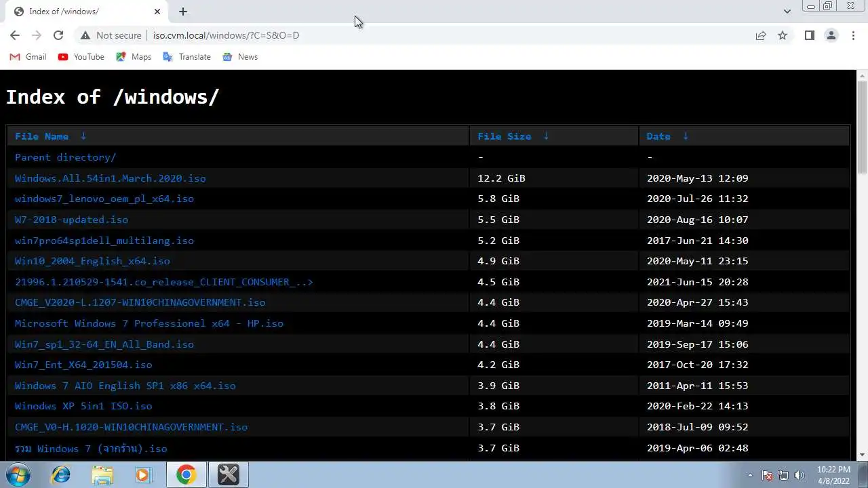Close the Index of /windows/ tab
Screen dimensions: 868x488
pyautogui.click(x=157, y=12)
